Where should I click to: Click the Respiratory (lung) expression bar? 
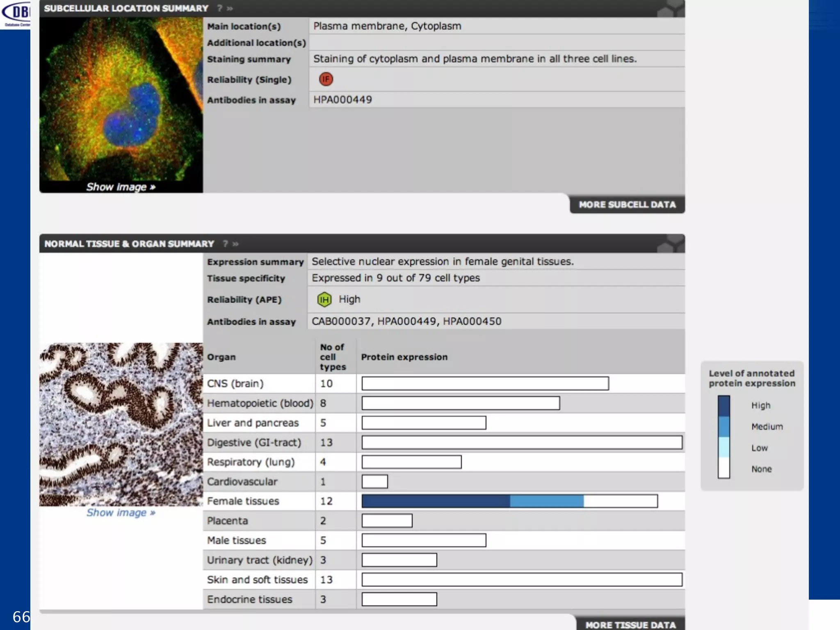(411, 462)
